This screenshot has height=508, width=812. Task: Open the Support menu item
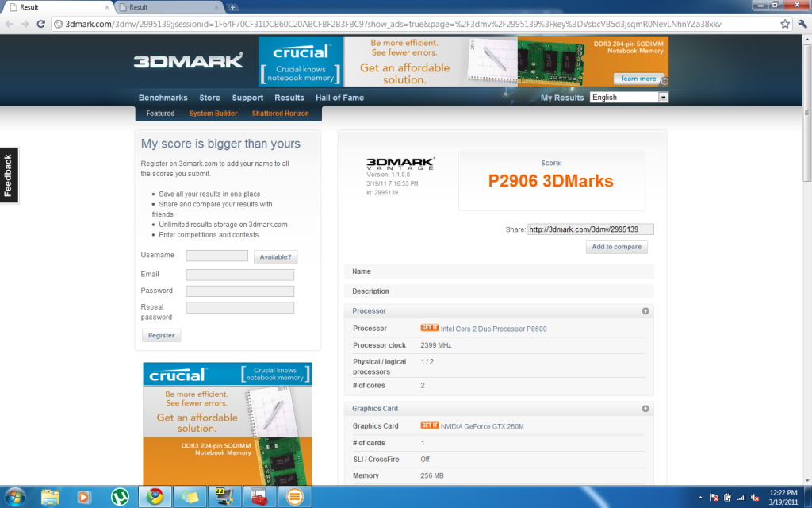(x=247, y=98)
